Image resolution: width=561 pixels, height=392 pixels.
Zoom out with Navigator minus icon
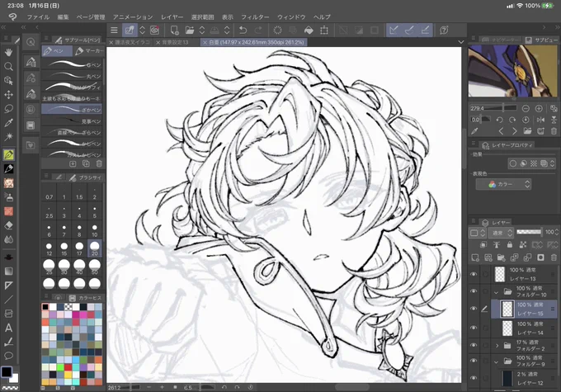[526, 108]
